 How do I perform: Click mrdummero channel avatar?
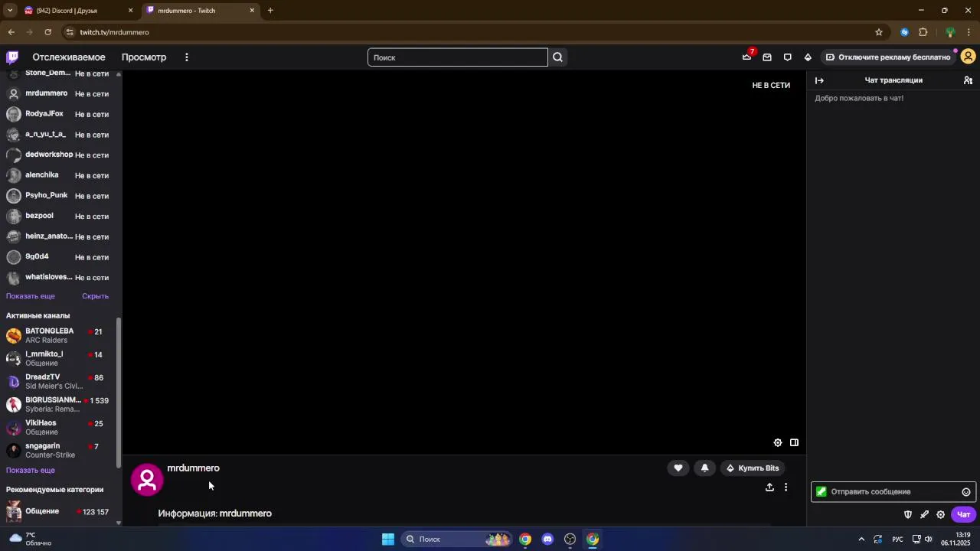(x=147, y=480)
